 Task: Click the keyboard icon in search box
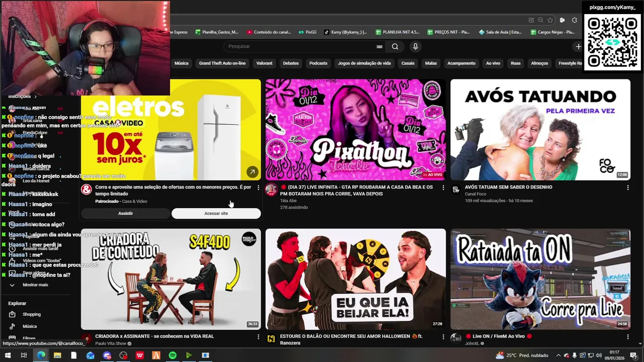(x=379, y=46)
